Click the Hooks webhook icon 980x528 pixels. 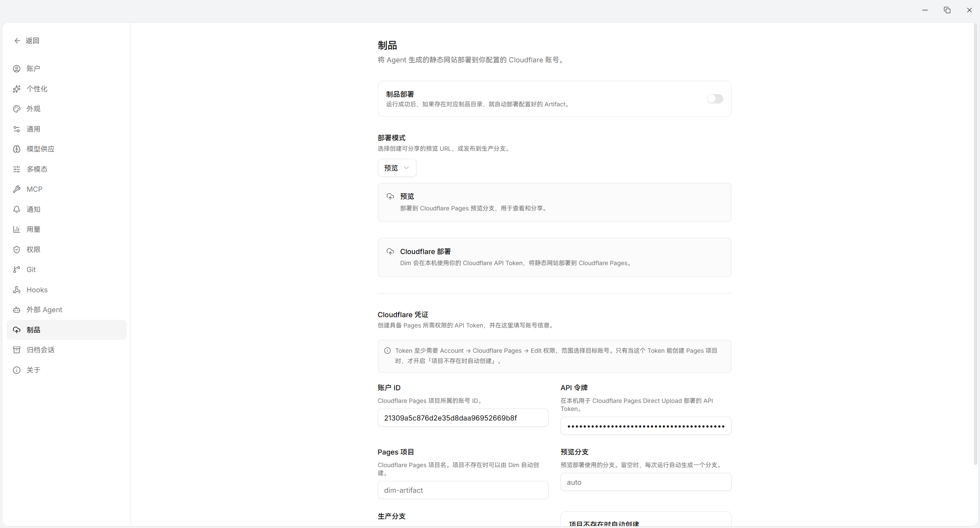coord(16,290)
